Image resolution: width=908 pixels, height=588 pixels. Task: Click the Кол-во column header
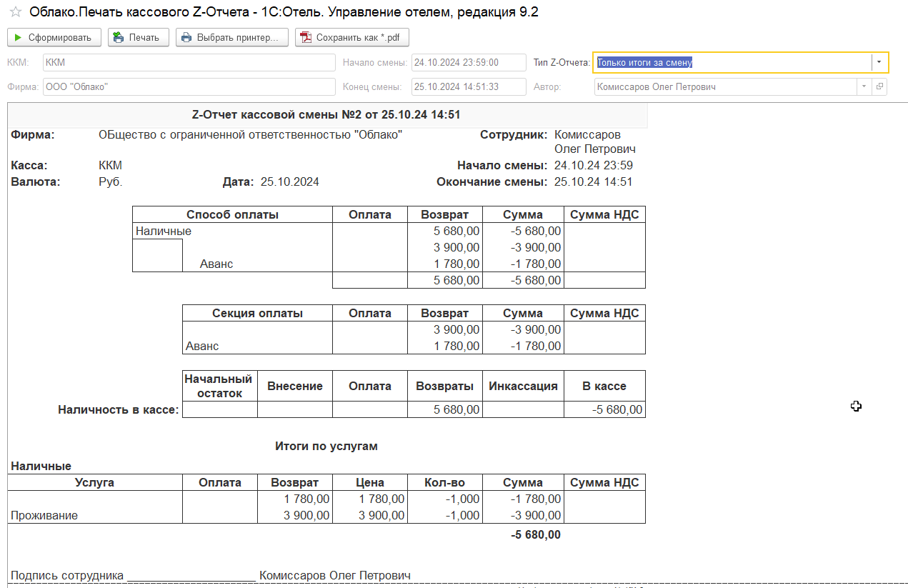445,482
